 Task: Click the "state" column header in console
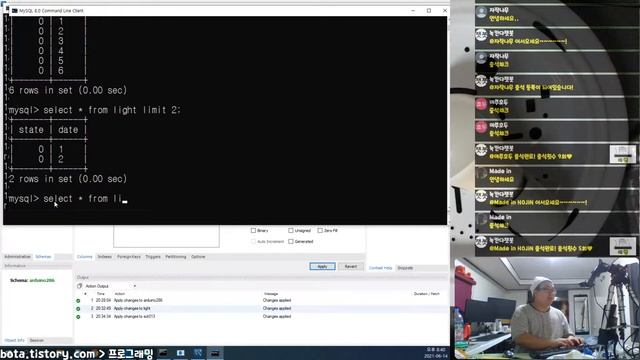click(x=31, y=130)
